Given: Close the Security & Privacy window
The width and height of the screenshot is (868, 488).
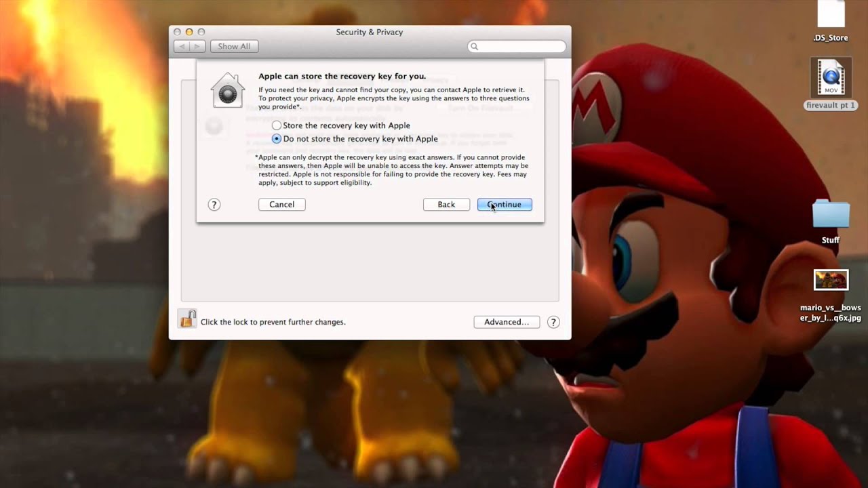Looking at the screenshot, I should click(178, 32).
